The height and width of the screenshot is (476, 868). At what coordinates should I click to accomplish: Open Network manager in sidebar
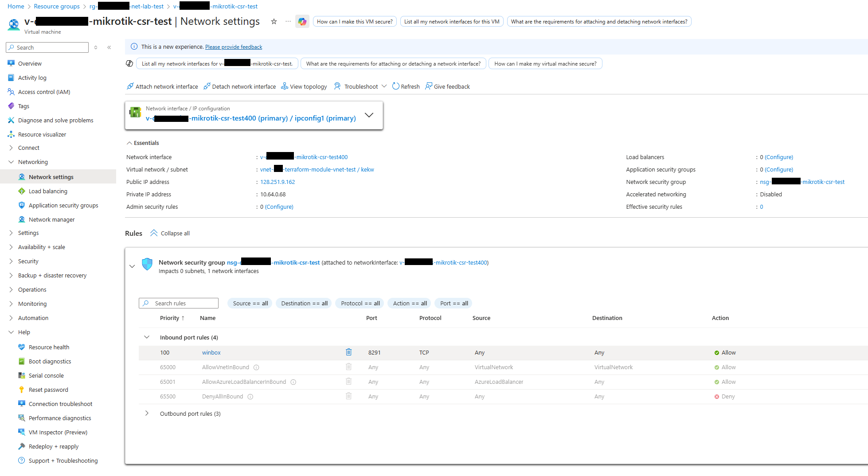click(51, 219)
